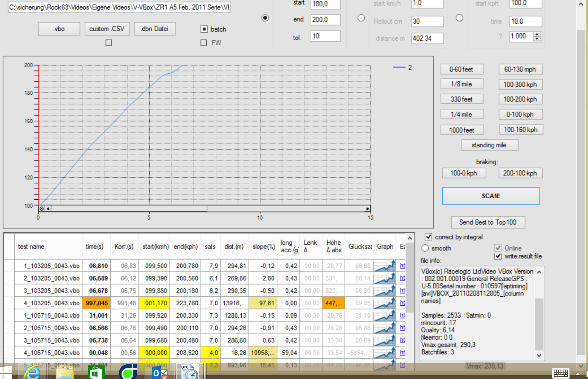
Task: Select the smooth radio button
Action: [425, 248]
